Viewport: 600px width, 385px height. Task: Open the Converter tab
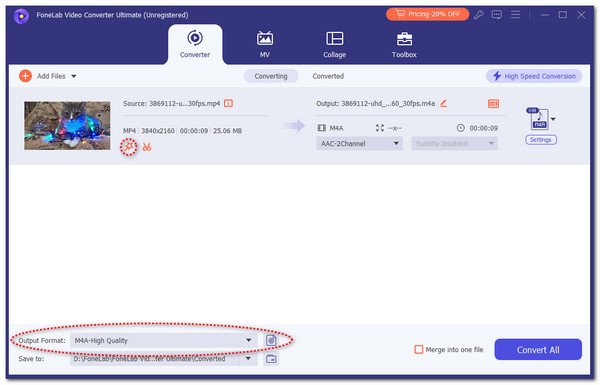tap(195, 44)
